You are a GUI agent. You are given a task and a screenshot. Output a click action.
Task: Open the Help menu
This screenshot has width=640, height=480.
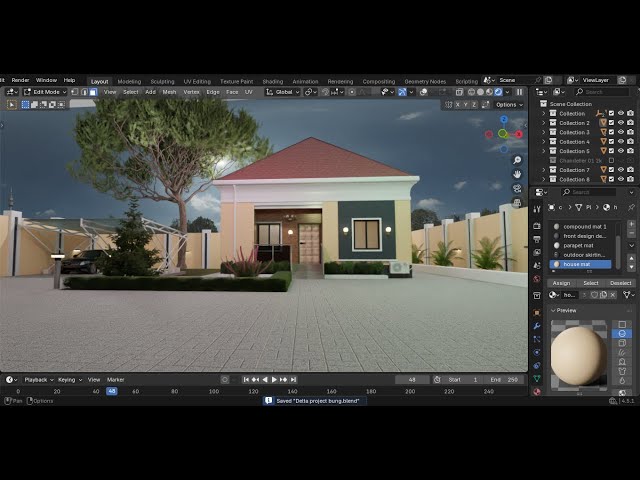pyautogui.click(x=69, y=80)
